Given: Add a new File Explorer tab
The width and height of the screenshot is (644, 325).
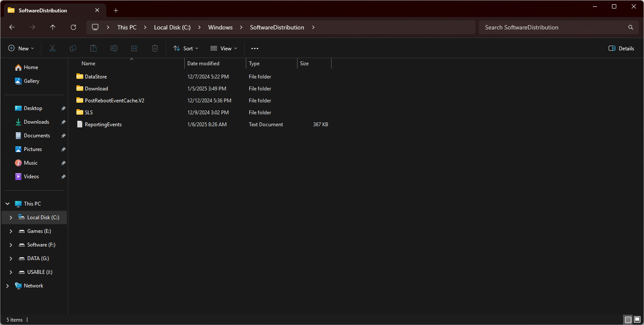Looking at the screenshot, I should (x=116, y=10).
